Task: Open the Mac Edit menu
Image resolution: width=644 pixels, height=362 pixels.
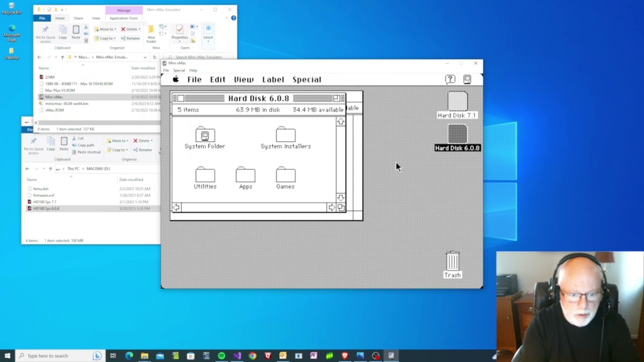Action: (217, 79)
